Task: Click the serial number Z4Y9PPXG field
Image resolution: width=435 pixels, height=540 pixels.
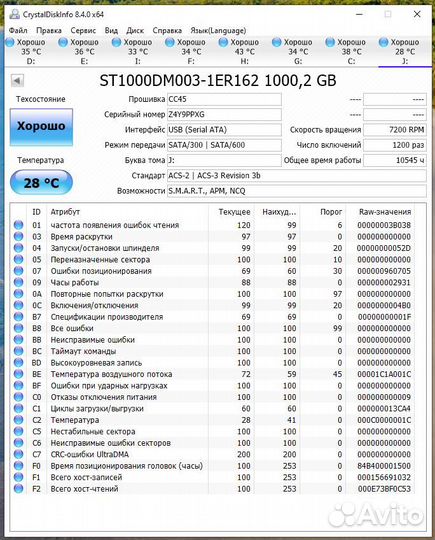Action: pyautogui.click(x=224, y=114)
